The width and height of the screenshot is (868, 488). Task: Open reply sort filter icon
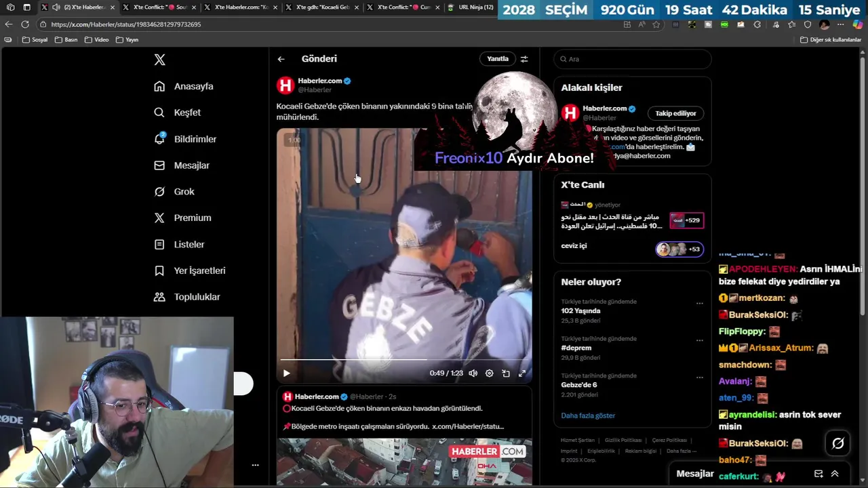524,59
